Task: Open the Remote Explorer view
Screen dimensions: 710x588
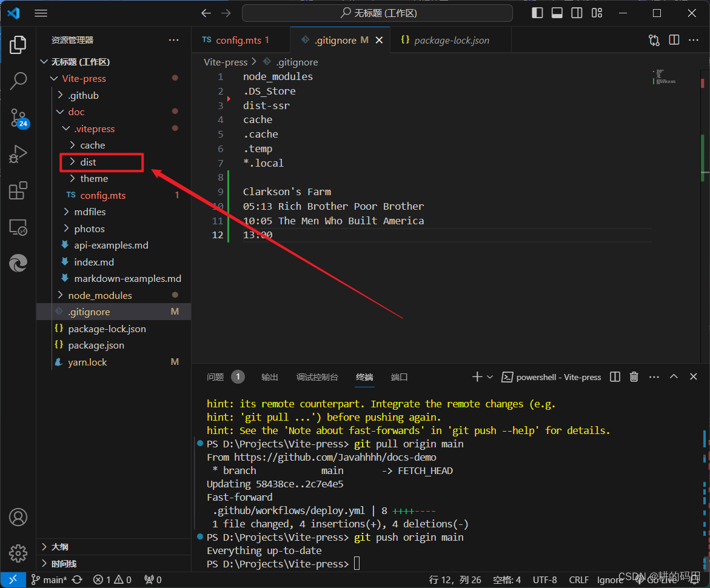Action: [x=18, y=227]
